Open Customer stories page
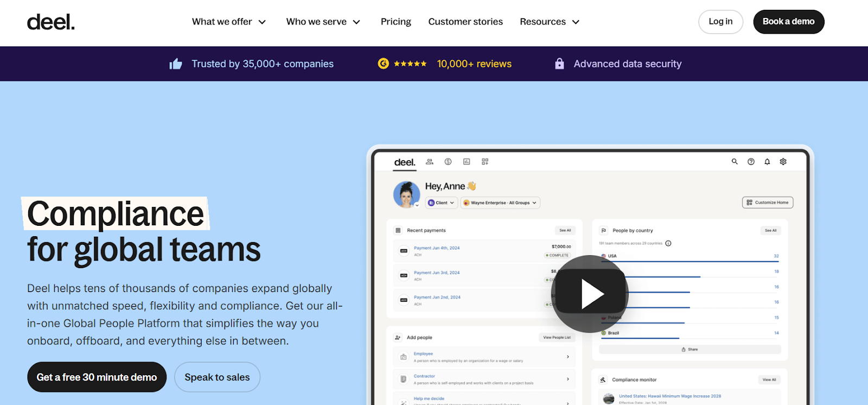 [465, 22]
